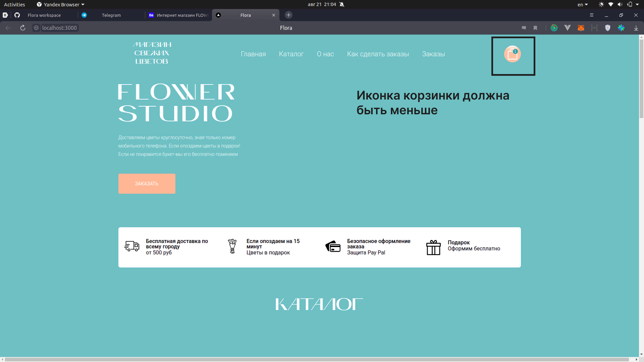Viewport: 644px width, 362px height.
Task: Click the shield protection extension icon
Action: (608, 28)
